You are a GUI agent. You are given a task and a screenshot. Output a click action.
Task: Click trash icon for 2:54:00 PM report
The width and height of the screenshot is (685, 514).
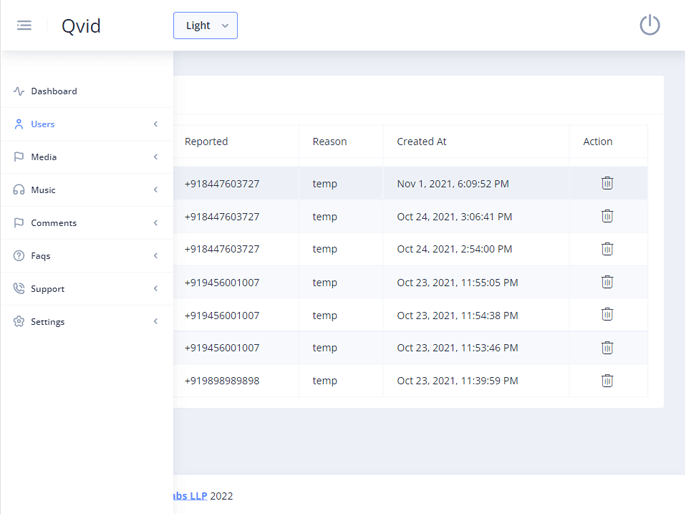tap(607, 249)
